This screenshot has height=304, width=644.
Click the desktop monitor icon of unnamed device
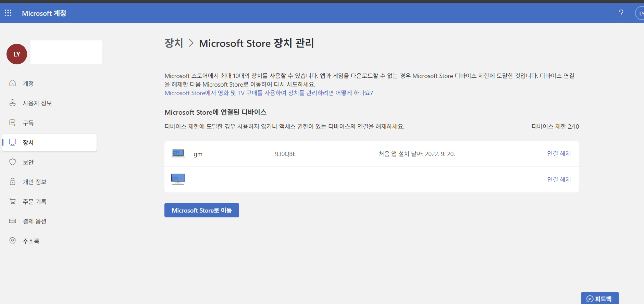178,179
